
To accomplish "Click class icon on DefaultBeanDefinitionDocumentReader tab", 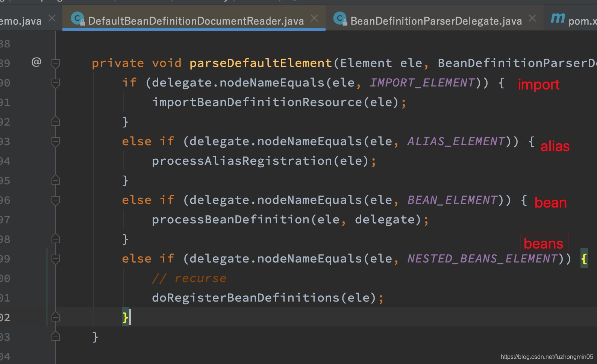I will tap(78, 18).
